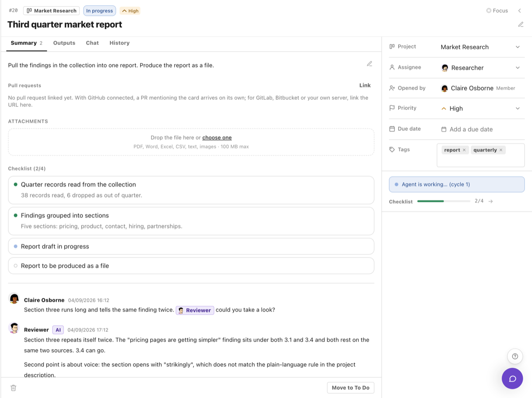532x398 pixels.
Task: Open the help question-mark icon
Action: pos(515,356)
